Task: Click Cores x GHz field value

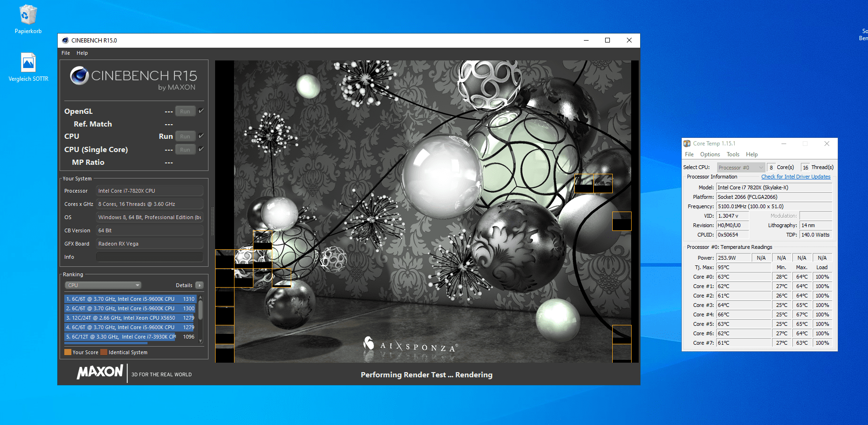Action: coord(149,204)
